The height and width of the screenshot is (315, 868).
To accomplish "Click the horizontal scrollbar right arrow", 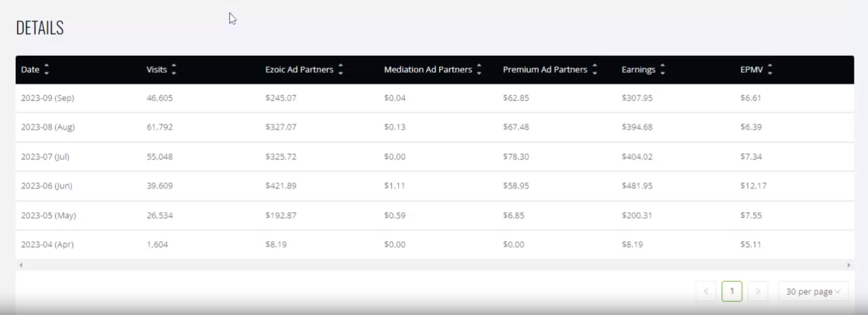I will 849,265.
